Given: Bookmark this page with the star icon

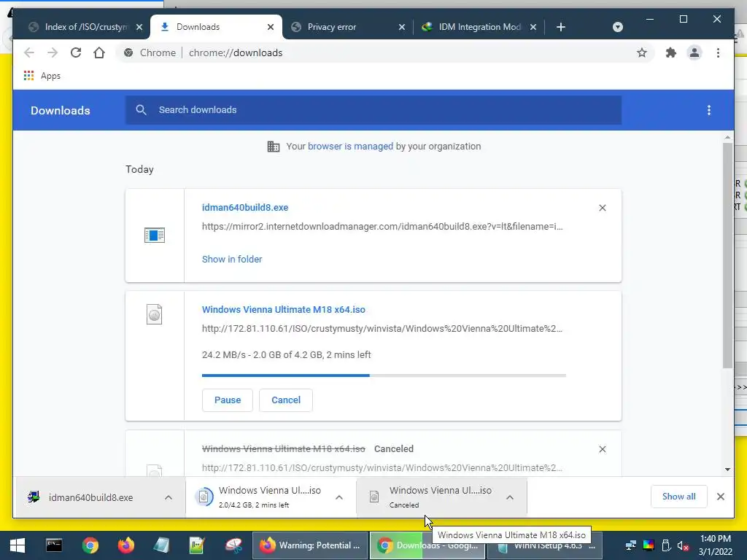Looking at the screenshot, I should [x=642, y=52].
